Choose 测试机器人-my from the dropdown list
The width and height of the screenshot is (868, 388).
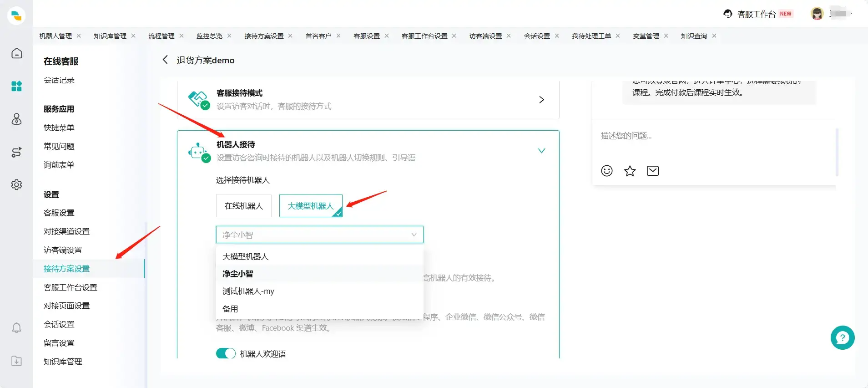(320, 291)
